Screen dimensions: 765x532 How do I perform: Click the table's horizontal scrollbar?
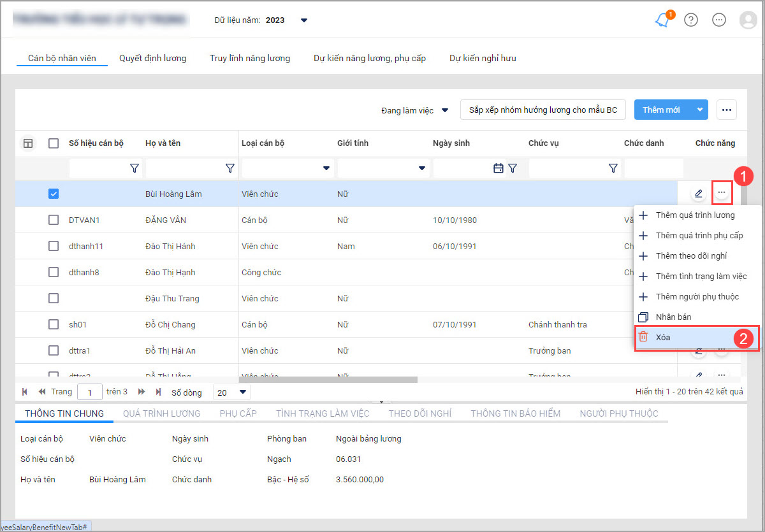(328, 380)
